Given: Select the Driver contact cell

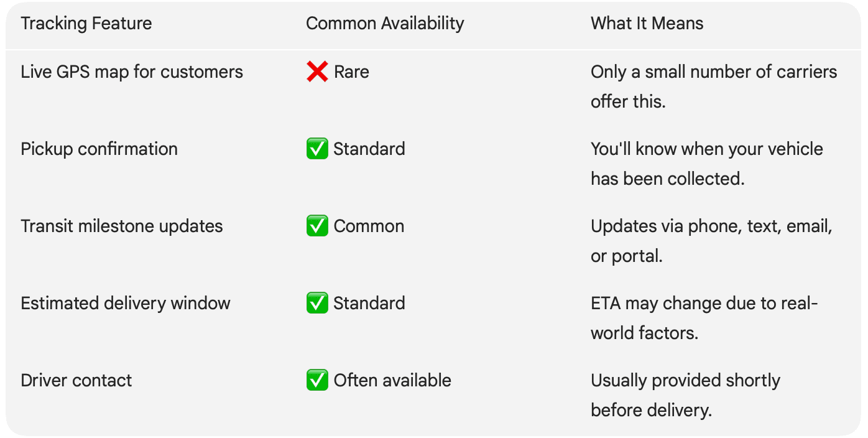Looking at the screenshot, I should [76, 380].
